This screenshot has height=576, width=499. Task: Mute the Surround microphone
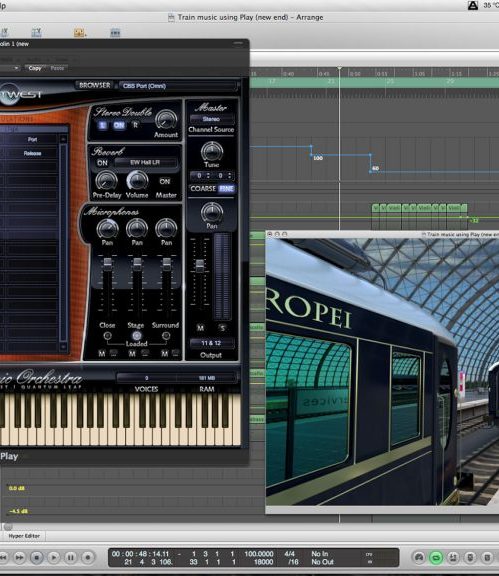pyautogui.click(x=165, y=354)
